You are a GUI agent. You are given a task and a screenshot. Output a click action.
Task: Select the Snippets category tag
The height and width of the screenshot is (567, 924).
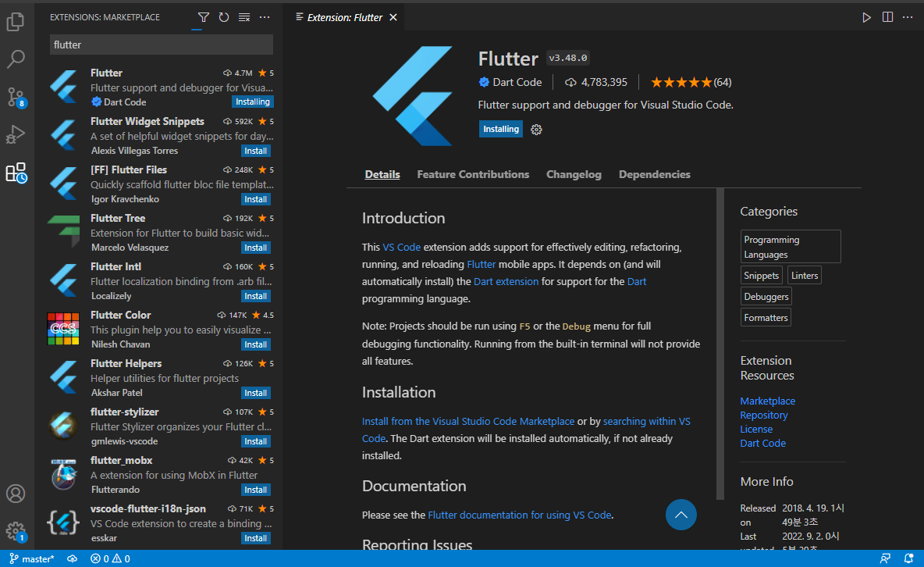[762, 276]
